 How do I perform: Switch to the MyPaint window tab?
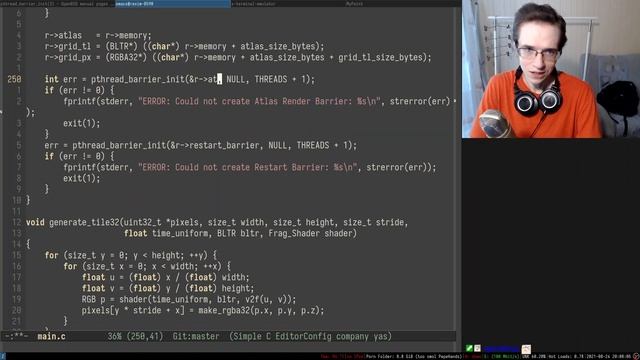point(403,4)
